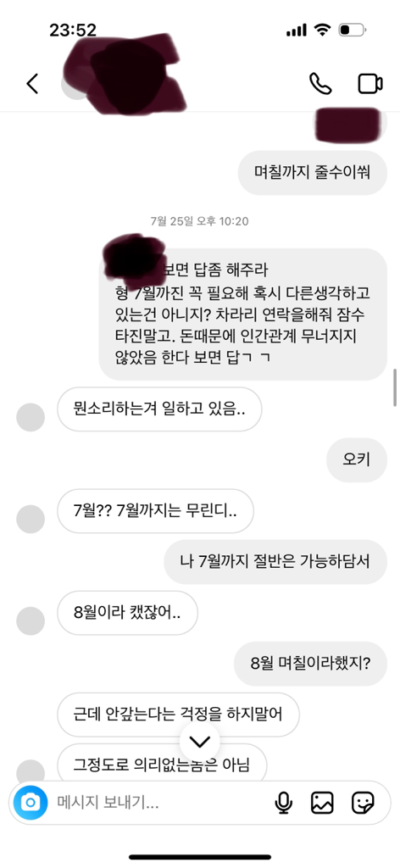The height and width of the screenshot is (868, 400).
Task: Open sticker picker icon
Action: pos(363,803)
